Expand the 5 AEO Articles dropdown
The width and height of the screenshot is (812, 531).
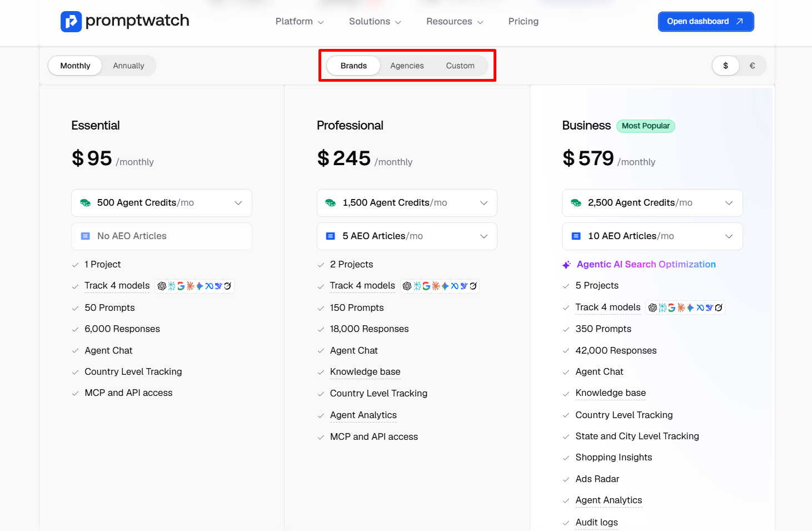[407, 236]
